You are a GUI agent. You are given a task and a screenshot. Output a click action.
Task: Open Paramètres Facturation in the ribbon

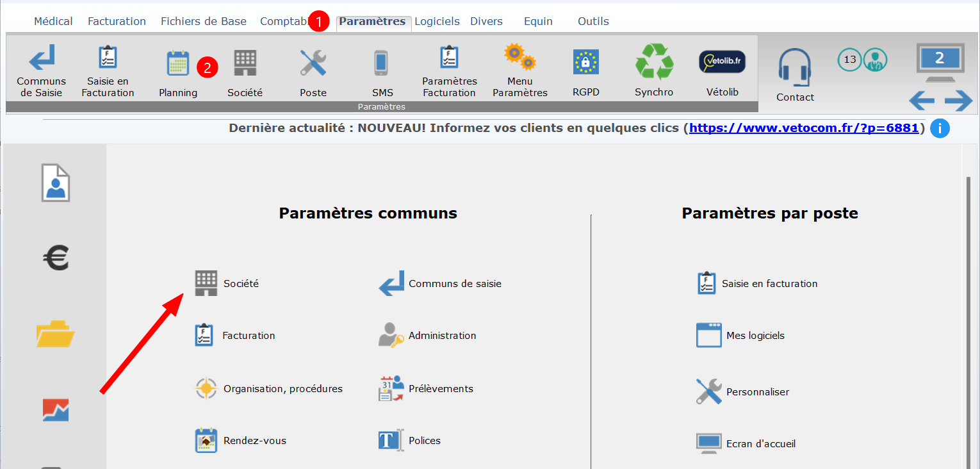click(x=450, y=70)
